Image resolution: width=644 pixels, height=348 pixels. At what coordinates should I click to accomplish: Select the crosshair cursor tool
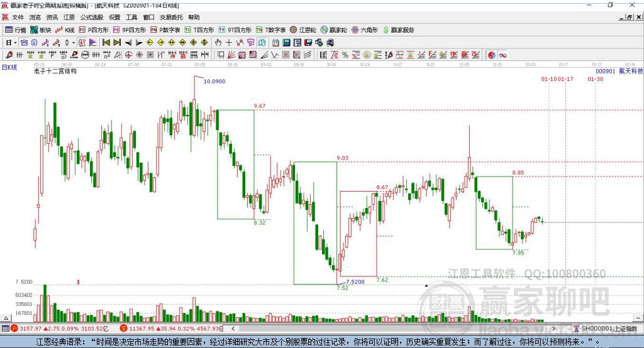(229, 43)
